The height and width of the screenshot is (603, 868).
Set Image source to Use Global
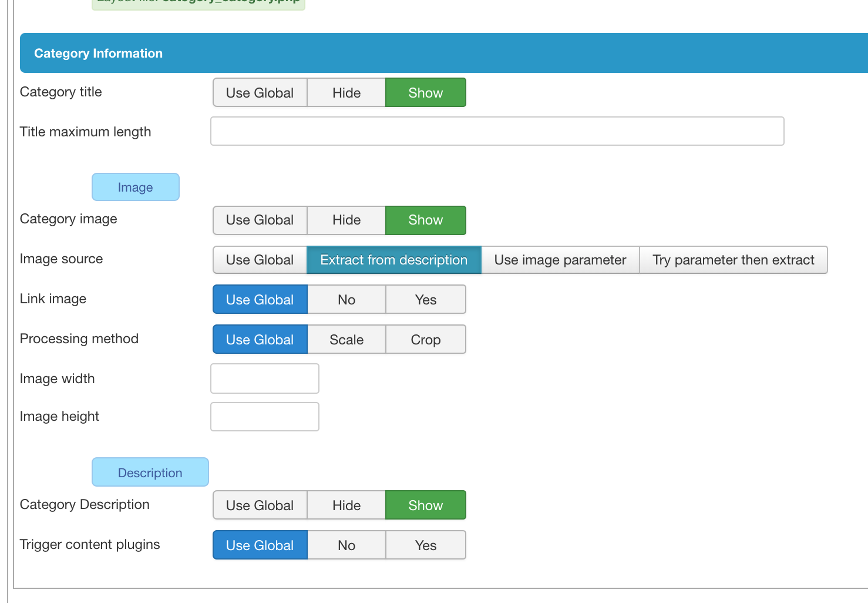(x=260, y=260)
